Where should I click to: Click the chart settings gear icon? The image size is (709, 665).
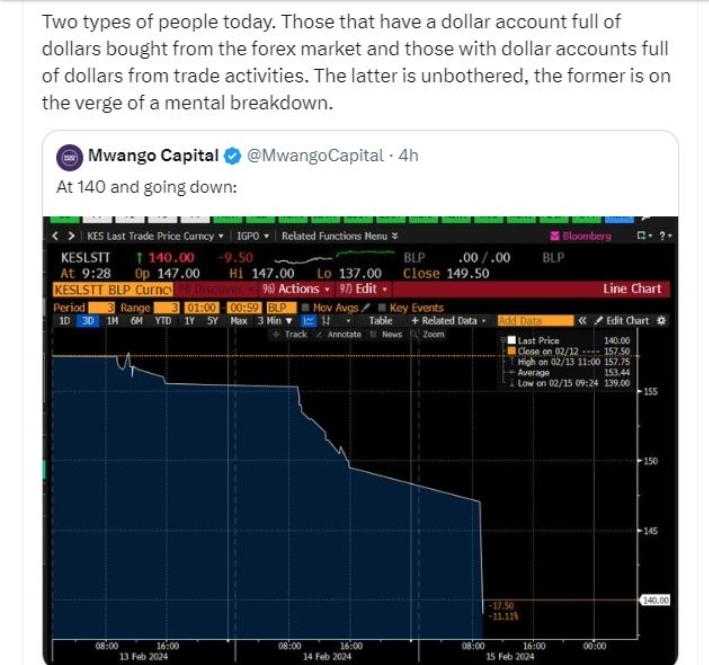tap(660, 321)
